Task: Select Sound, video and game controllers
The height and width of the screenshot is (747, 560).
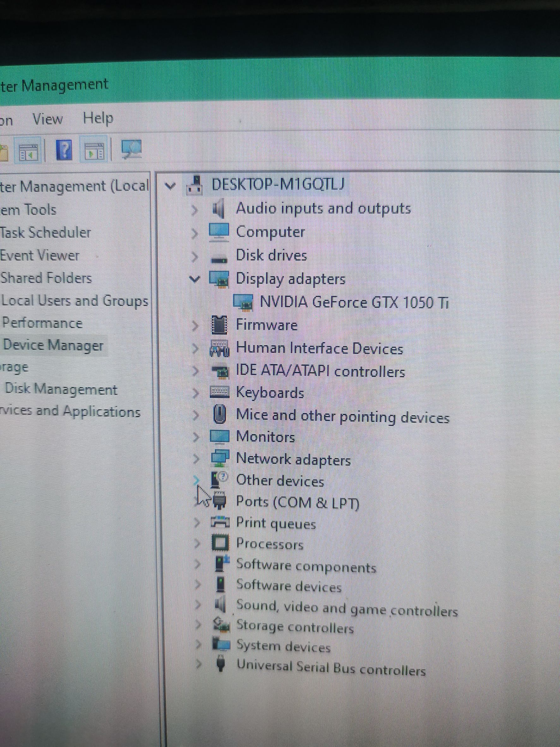Action: (x=347, y=608)
